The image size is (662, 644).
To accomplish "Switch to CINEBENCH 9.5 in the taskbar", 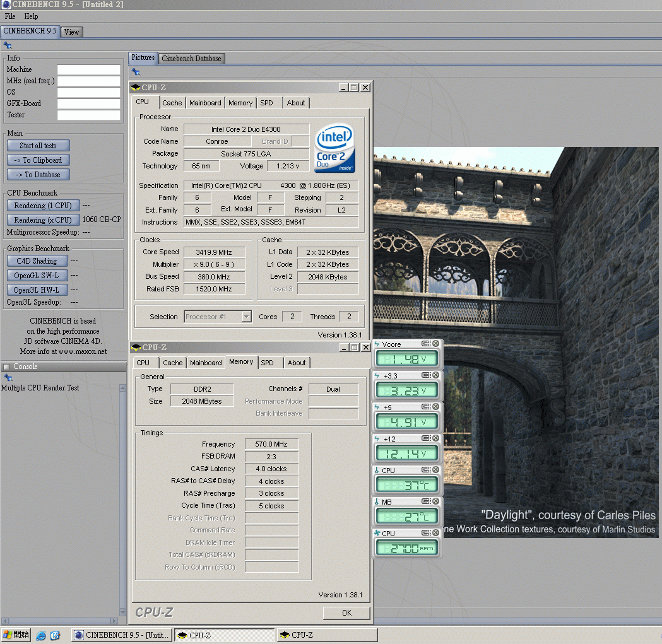I will (x=122, y=635).
